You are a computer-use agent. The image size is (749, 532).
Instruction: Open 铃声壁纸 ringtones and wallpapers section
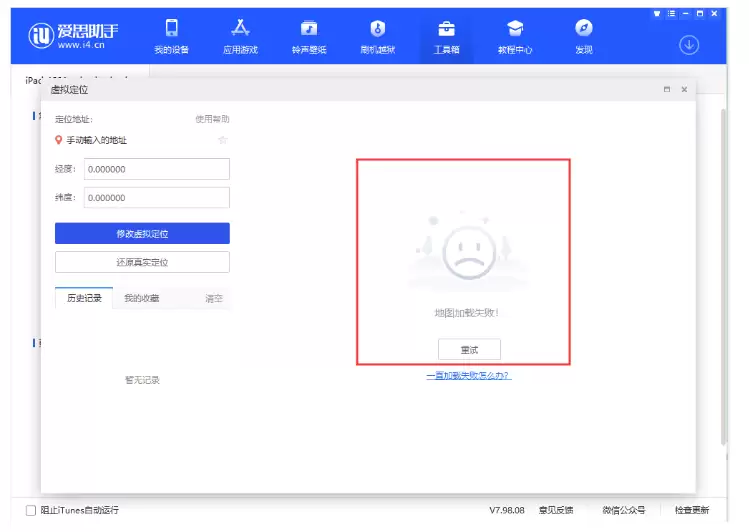click(309, 36)
